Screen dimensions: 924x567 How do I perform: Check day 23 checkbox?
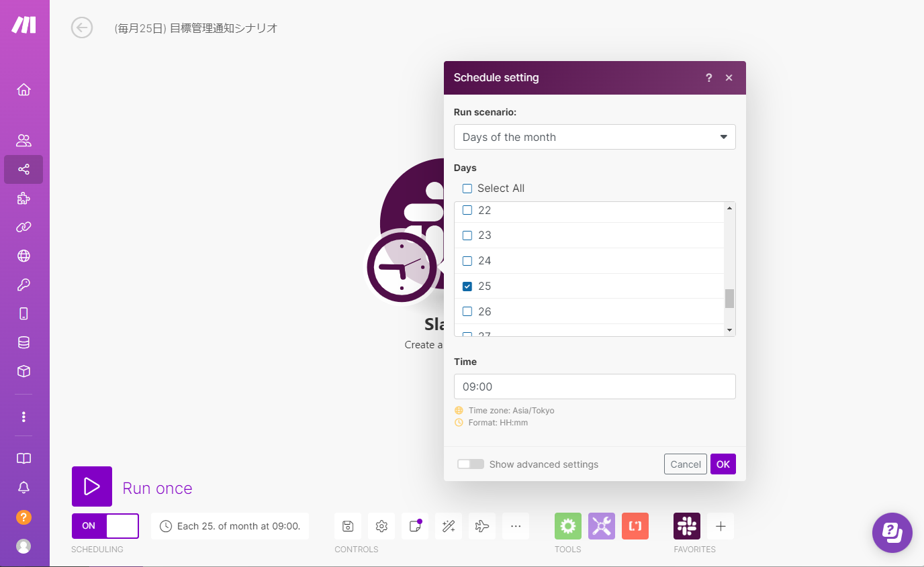(467, 236)
